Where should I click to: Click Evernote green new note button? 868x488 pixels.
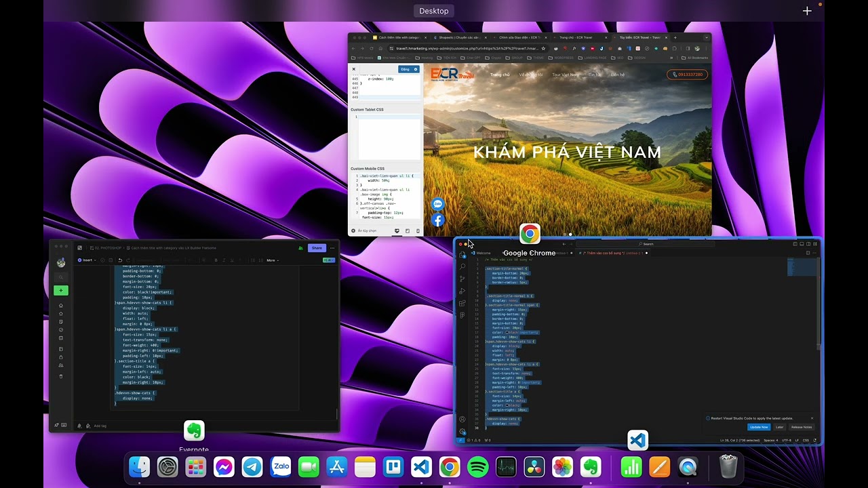coord(60,290)
